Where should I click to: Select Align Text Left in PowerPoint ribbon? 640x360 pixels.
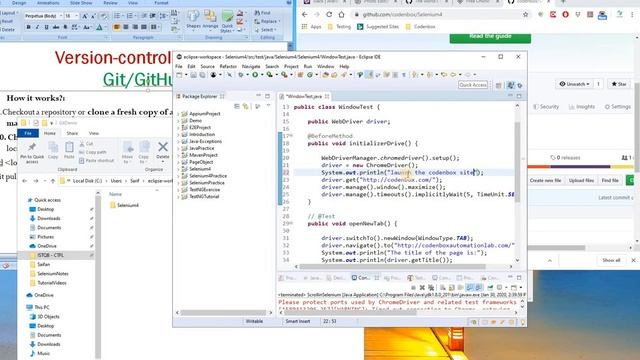pos(117,27)
